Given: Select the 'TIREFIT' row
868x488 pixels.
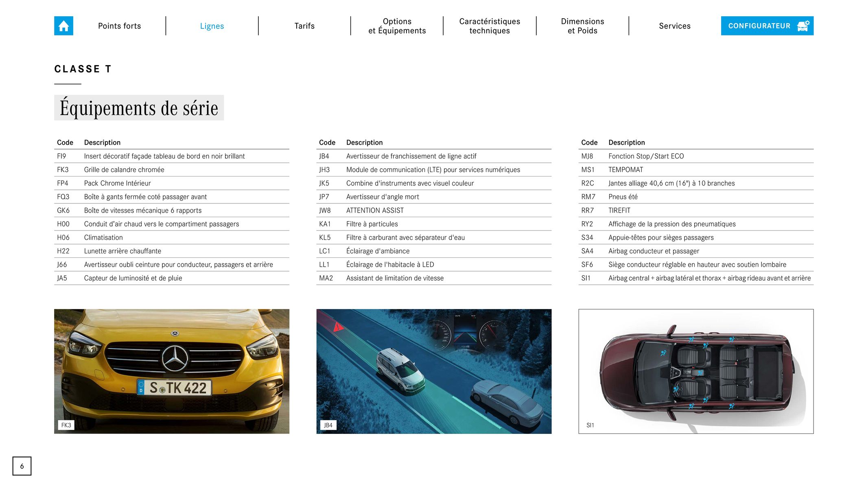Looking at the screenshot, I should click(x=696, y=210).
